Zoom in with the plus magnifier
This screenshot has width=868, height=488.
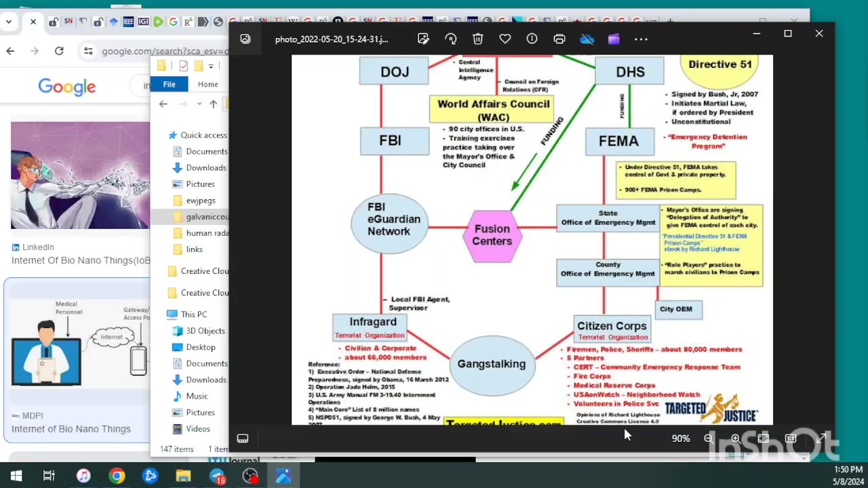[736, 439]
